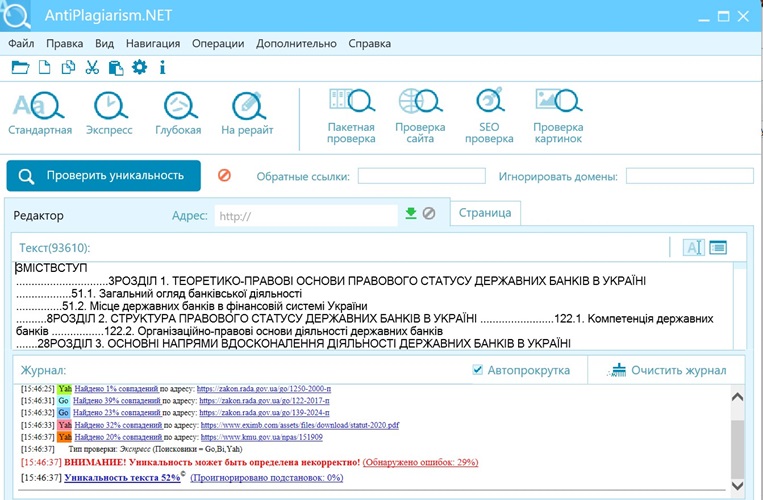Open the zakon.rada.gov.ua/go/139-2024-п link
The image size is (763, 500).
coord(264,412)
